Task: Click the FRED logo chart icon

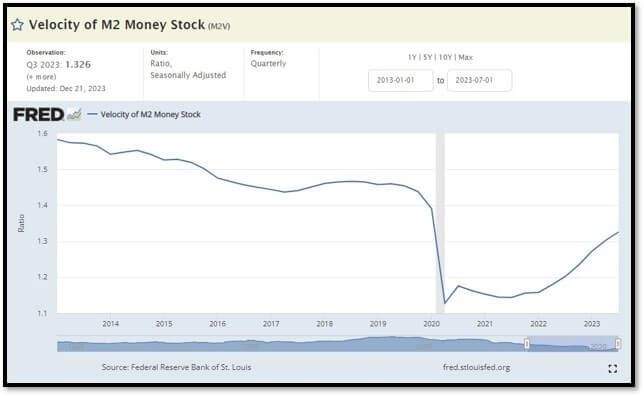Action: tap(75, 115)
